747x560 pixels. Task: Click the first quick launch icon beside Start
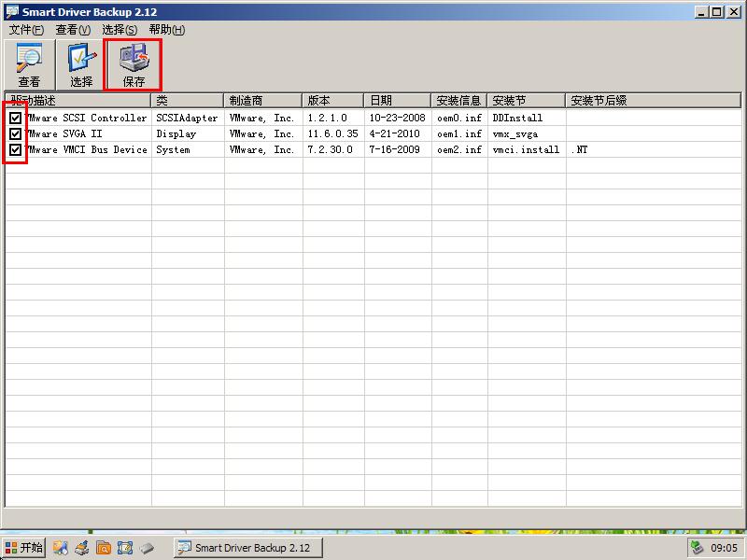(61, 548)
